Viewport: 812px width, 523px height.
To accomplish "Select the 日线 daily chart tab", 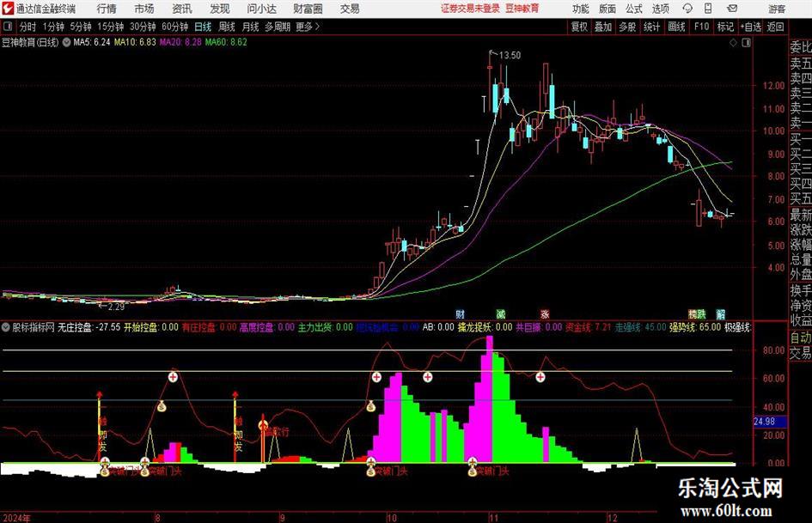I will pyautogui.click(x=203, y=27).
